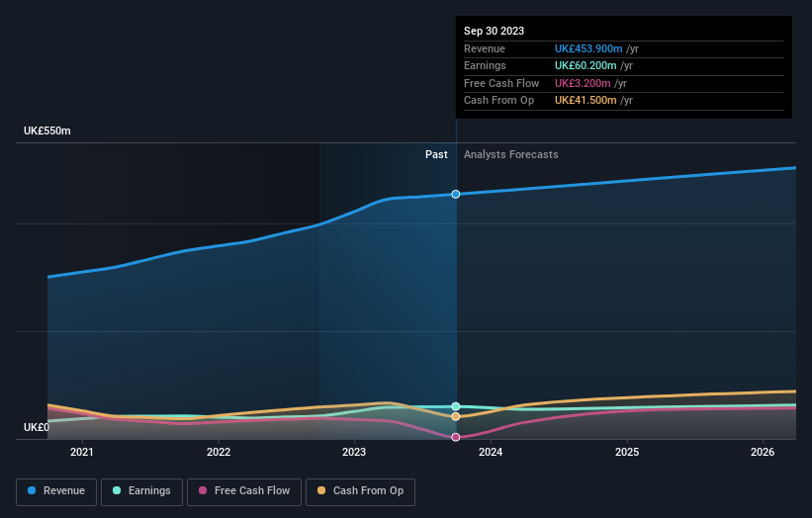
Task: Select the 2022 x-axis label
Action: (x=219, y=452)
